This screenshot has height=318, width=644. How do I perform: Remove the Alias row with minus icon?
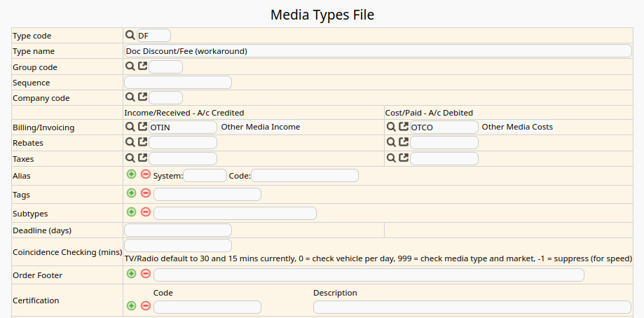click(x=145, y=174)
